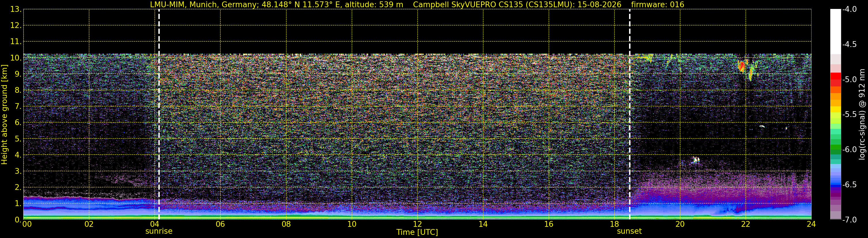868x238 pixels.
Task: Click the instrument title 'Campbell SkyVUEPRO CS135'
Action: [x=468, y=5]
